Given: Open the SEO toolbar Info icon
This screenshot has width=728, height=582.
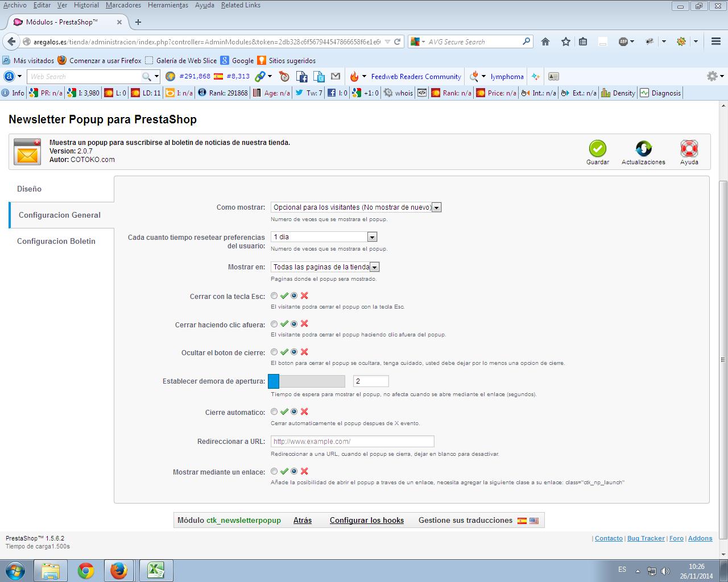Looking at the screenshot, I should (x=13, y=93).
